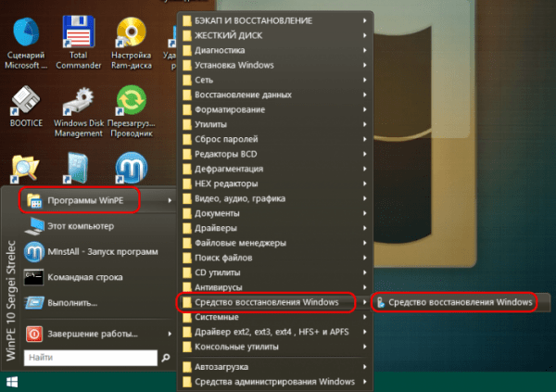This screenshot has height=392, width=556.
Task: Expand the arrow beside Форматирование
Action: pyautogui.click(x=364, y=109)
